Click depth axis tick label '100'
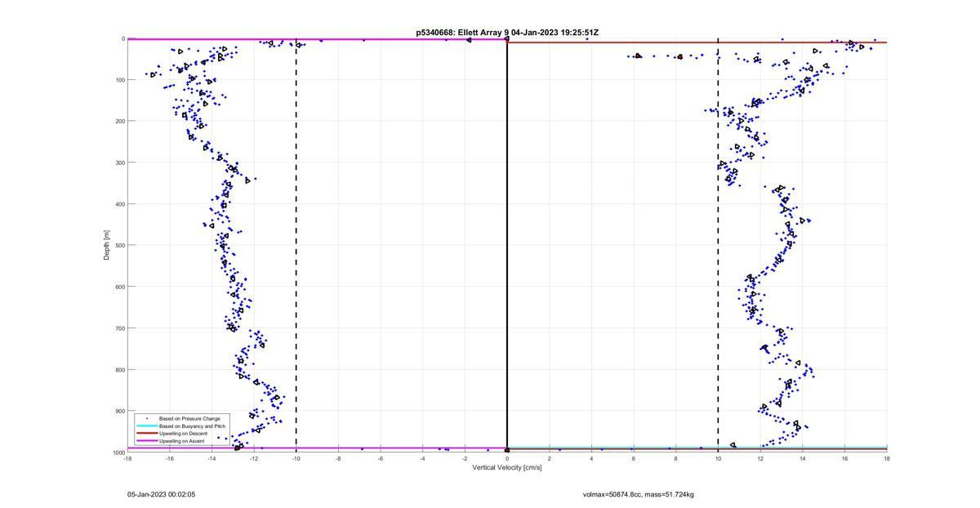Viewport: 980px width, 508px height. tap(119, 80)
